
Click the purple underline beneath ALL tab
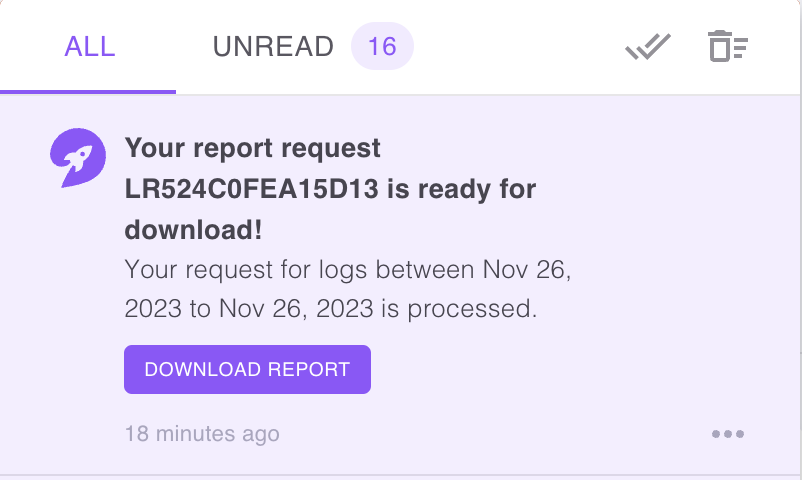[x=89, y=91]
